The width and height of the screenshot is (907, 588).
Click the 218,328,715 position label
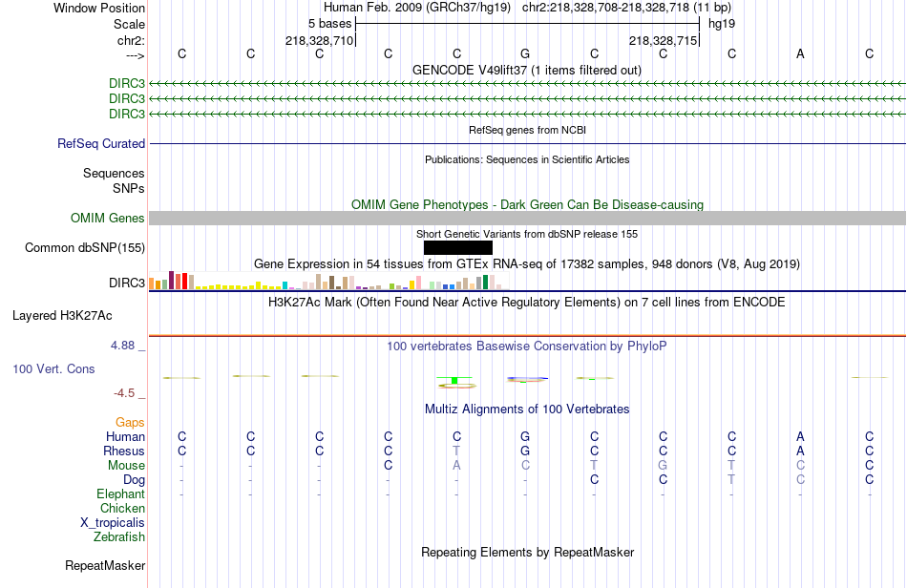pyautogui.click(x=663, y=40)
